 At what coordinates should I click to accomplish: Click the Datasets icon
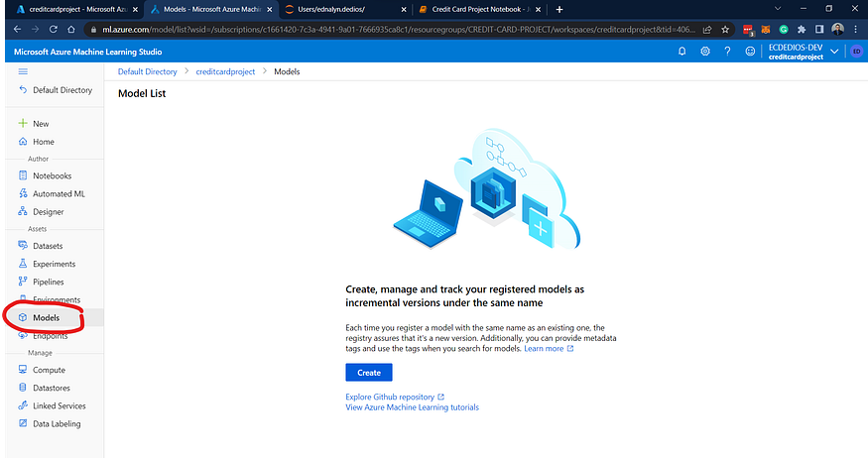[x=23, y=245]
